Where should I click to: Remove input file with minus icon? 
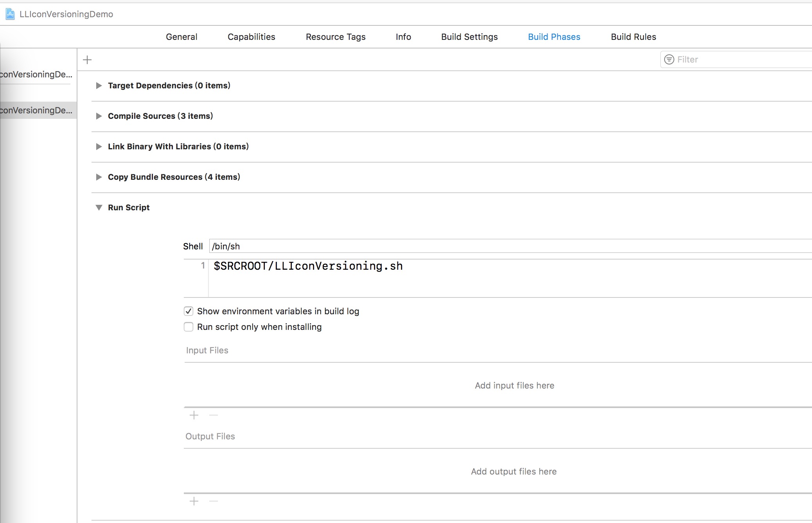point(214,415)
